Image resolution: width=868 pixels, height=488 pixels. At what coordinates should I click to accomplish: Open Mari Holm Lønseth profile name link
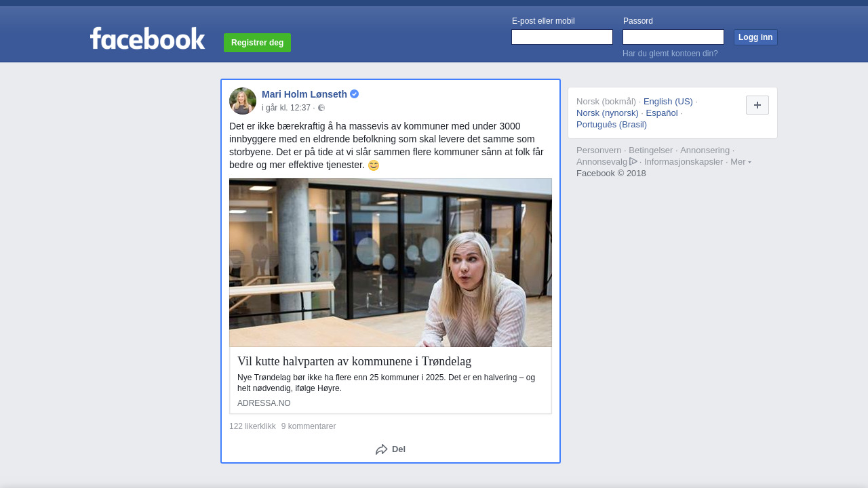coord(304,94)
